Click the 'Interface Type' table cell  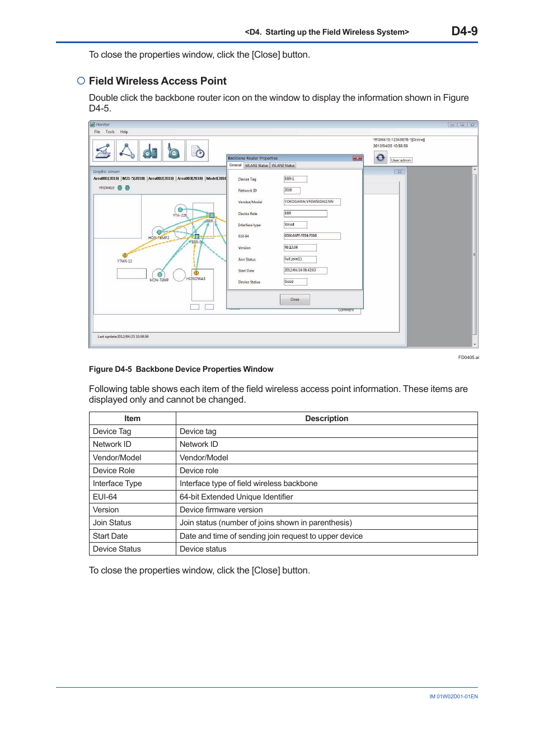pyautogui.click(x=133, y=483)
